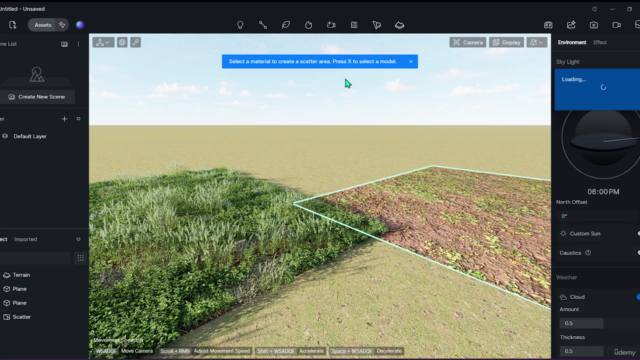The height and width of the screenshot is (360, 640).
Task: Click the sun position dial sphere
Action: coord(603,138)
